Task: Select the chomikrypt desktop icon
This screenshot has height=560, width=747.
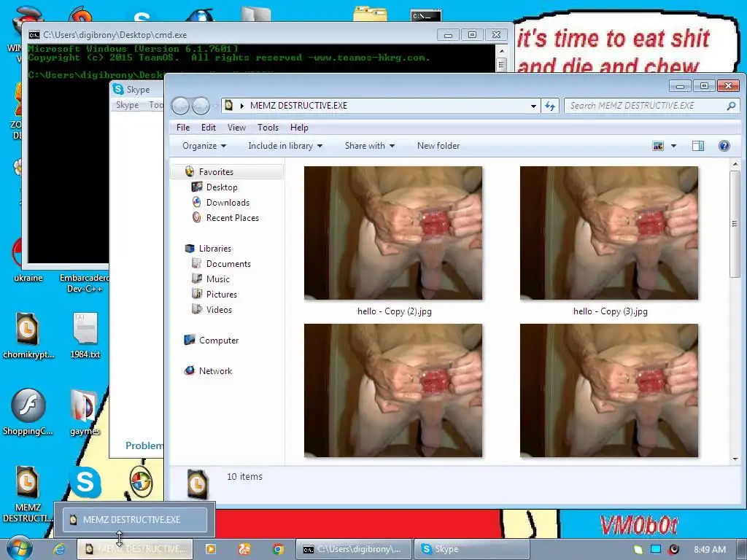Action: tap(28, 335)
